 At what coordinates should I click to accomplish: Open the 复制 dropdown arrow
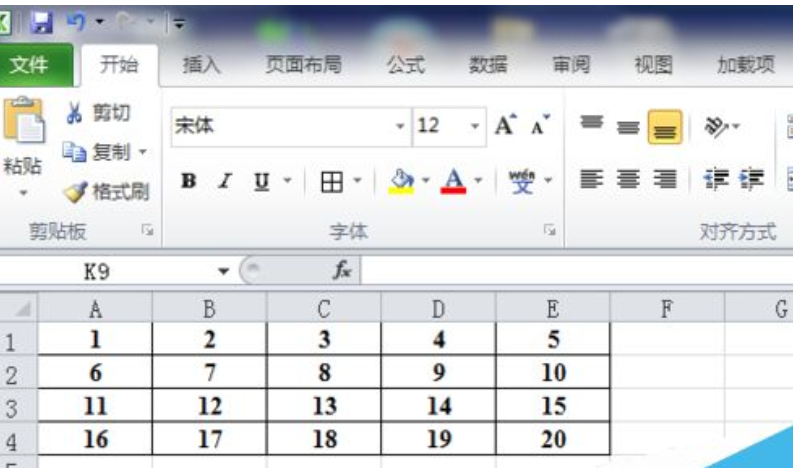pos(143,152)
